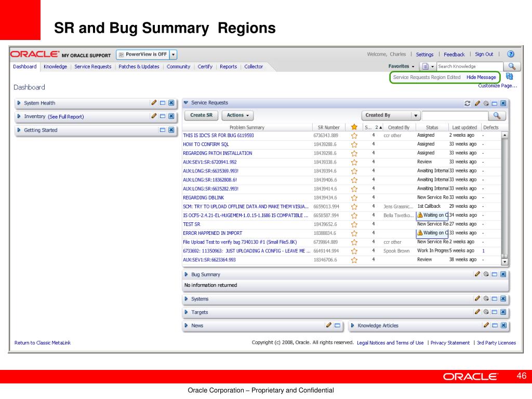Click the News region pencil icon
Screen dimensions: 532x399
328,325
